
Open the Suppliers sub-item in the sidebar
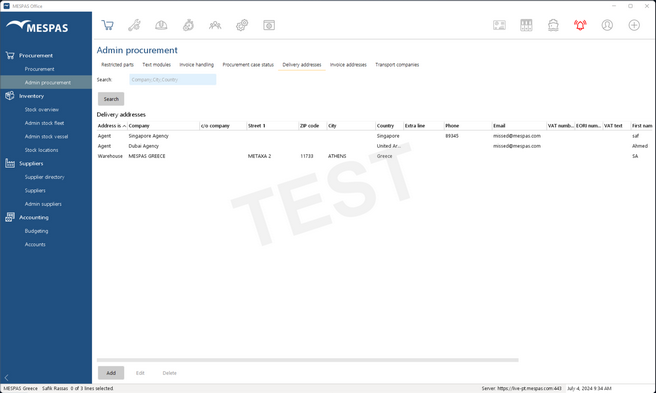pyautogui.click(x=35, y=190)
